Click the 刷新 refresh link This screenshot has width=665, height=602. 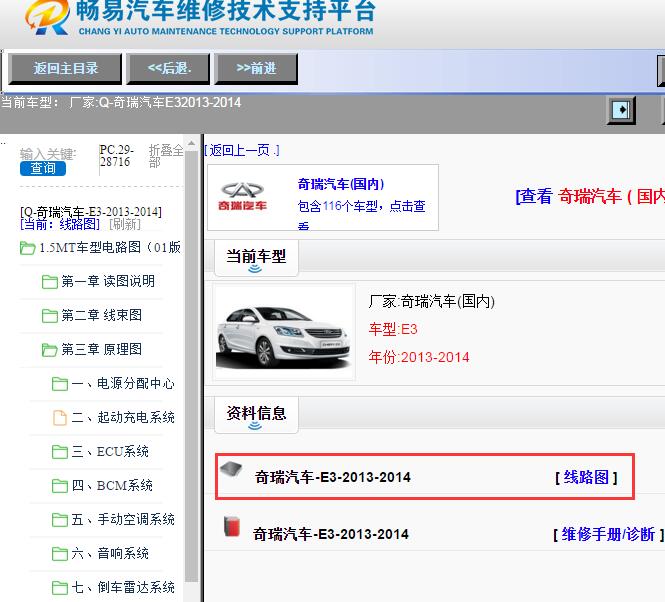pyautogui.click(x=125, y=224)
